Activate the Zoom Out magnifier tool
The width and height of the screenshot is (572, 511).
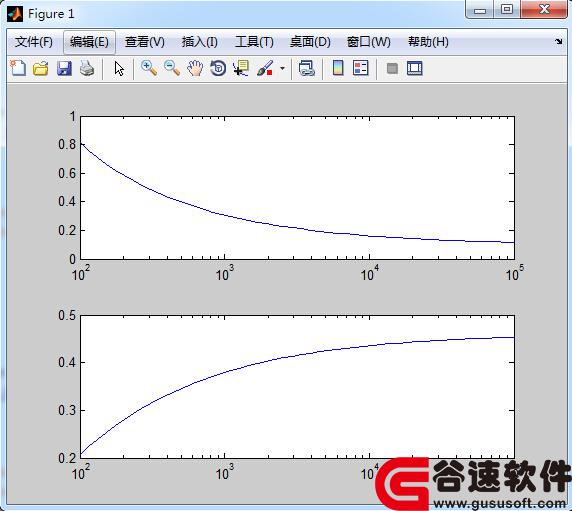point(172,68)
